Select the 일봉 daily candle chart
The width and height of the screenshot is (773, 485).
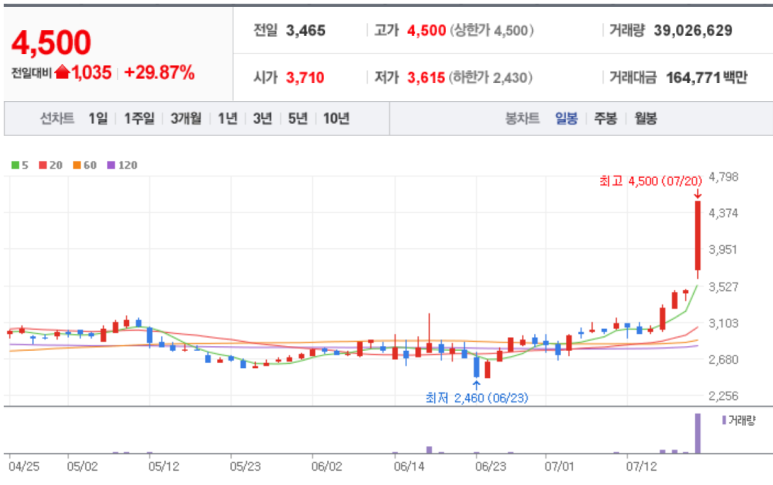pos(566,118)
